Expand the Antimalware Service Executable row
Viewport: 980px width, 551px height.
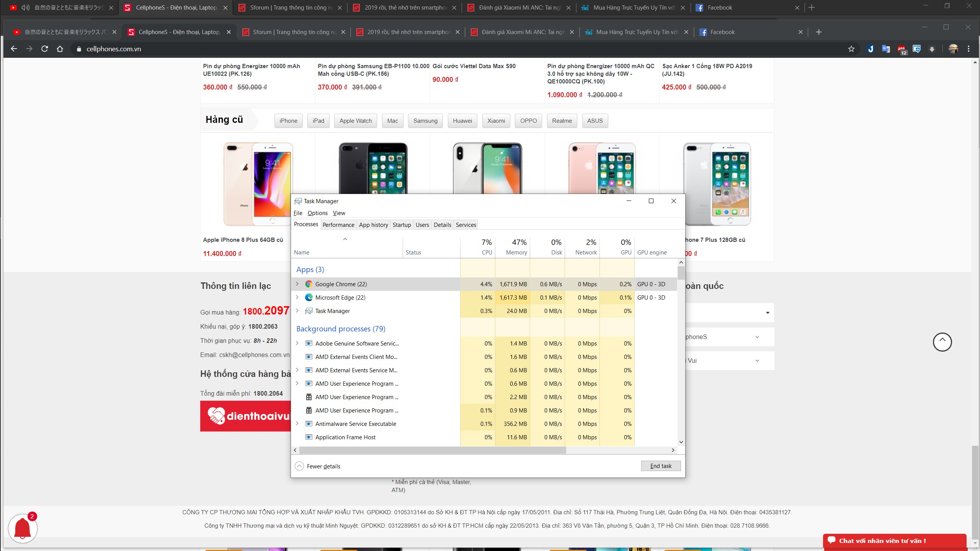(x=297, y=424)
